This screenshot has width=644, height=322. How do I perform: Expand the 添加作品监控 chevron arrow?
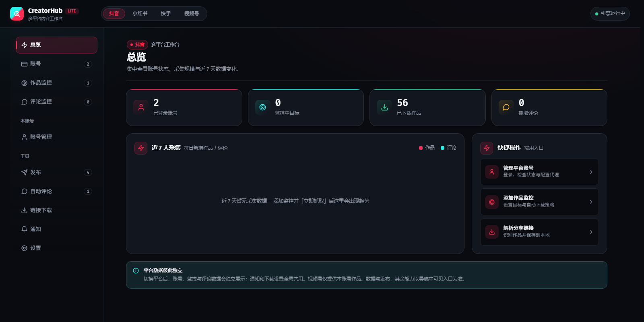tap(591, 202)
